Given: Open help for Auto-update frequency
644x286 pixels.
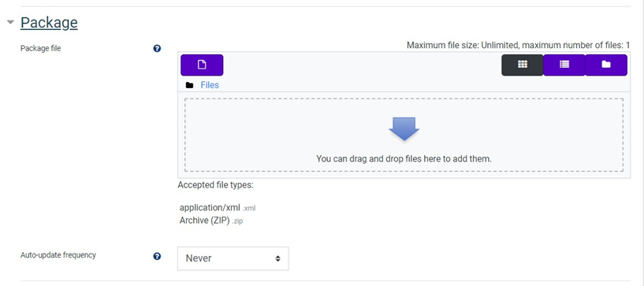Looking at the screenshot, I should (157, 257).
